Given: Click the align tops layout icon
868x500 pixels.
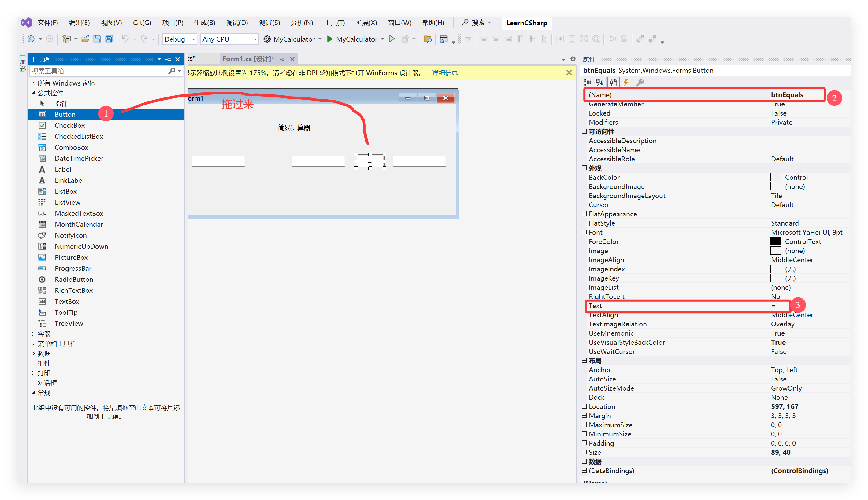Looking at the screenshot, I should click(520, 39).
